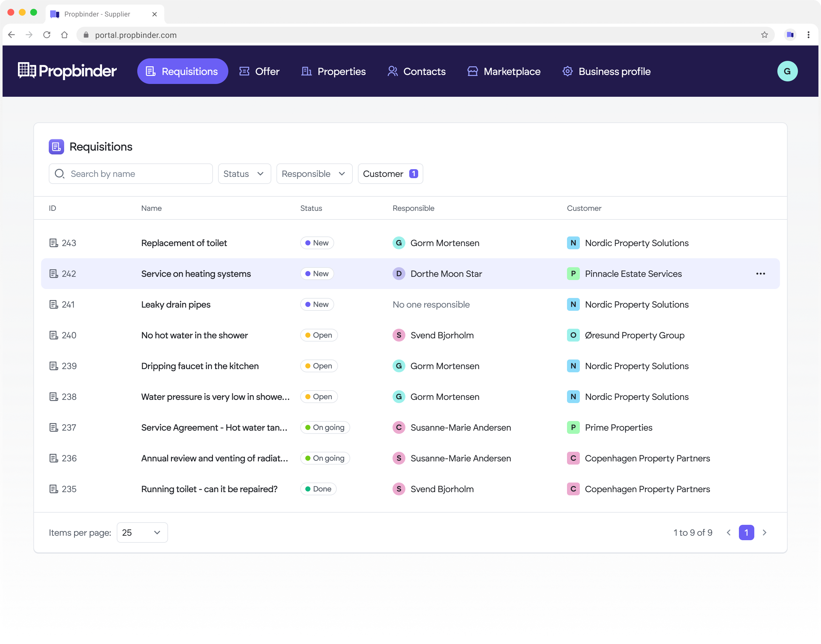
Task: Select page 1 button
Action: pos(746,533)
